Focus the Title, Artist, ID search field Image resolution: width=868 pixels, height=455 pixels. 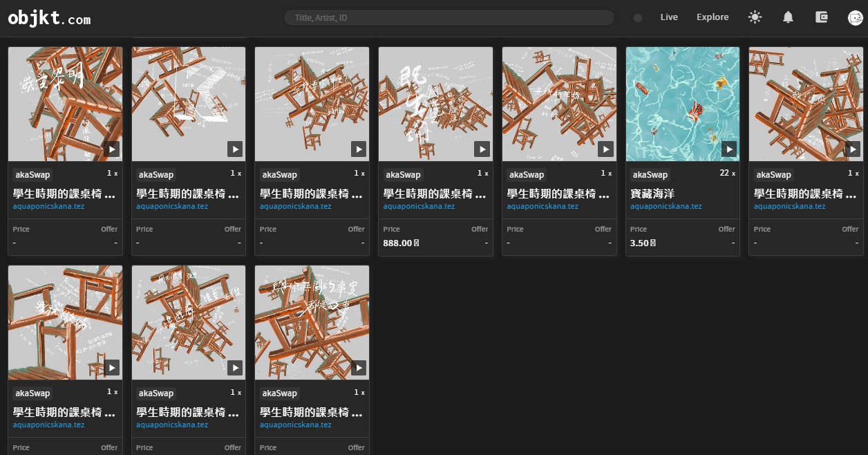[x=449, y=17]
